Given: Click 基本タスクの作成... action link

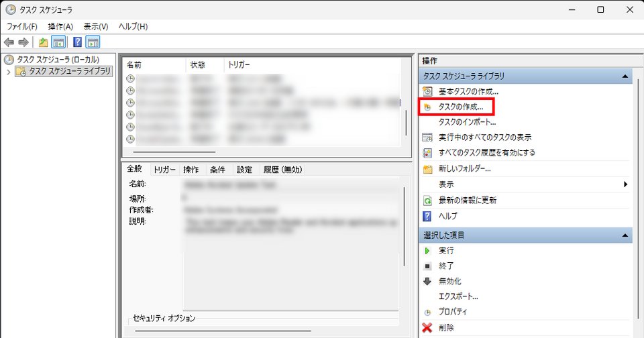Looking at the screenshot, I should [468, 92].
